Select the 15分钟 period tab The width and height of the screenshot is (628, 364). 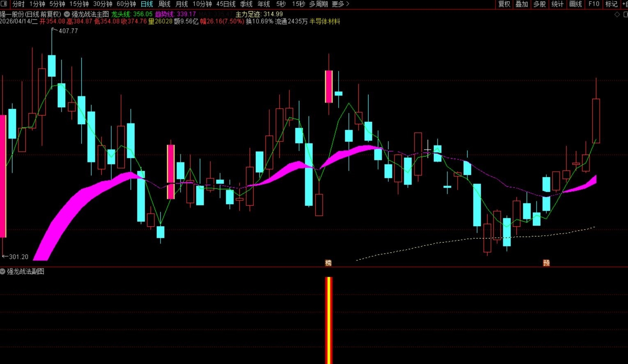pos(79,4)
